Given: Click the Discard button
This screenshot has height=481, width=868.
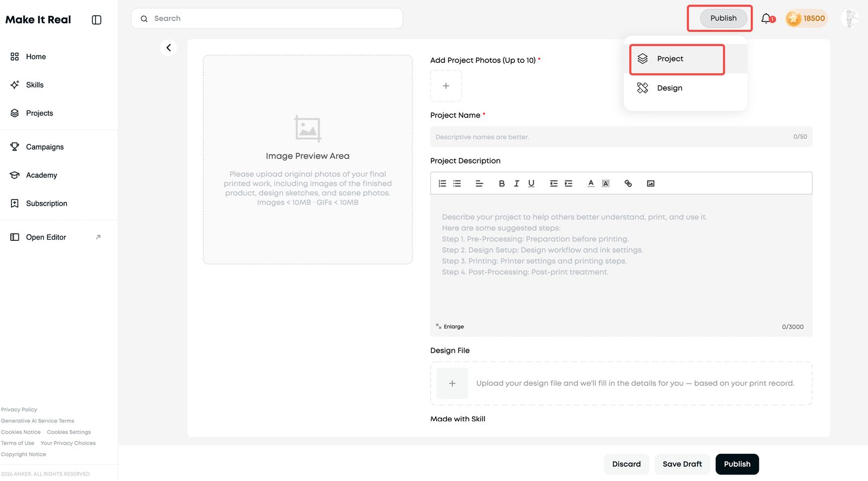Looking at the screenshot, I should tap(626, 464).
